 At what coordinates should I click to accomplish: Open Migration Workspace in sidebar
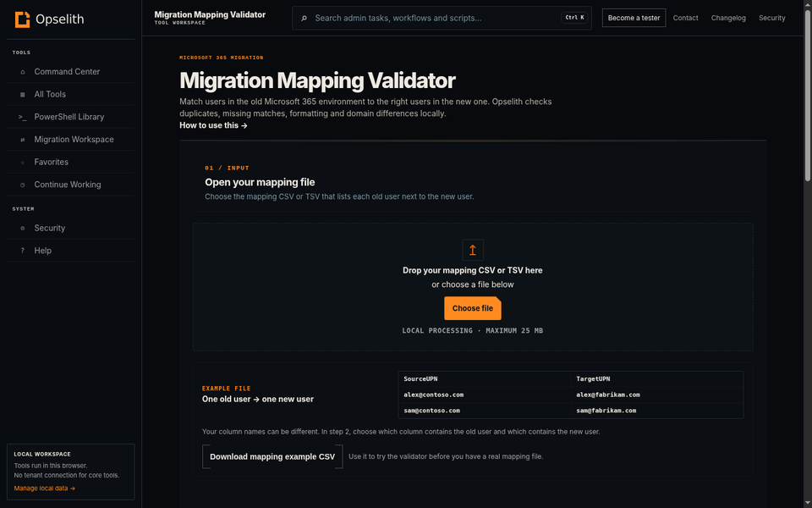(x=70, y=140)
